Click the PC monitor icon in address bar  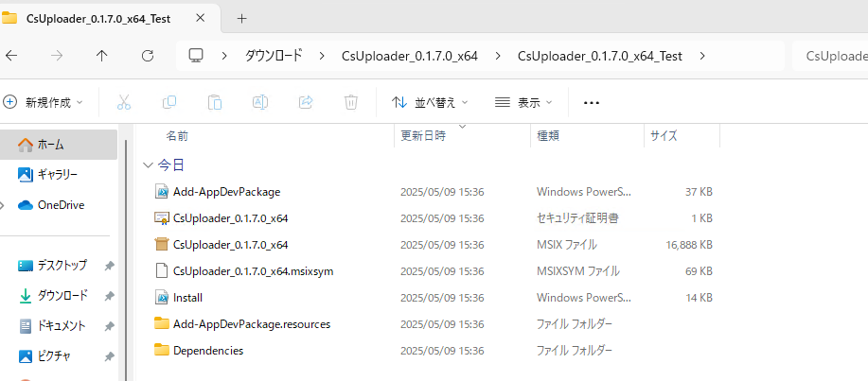point(195,55)
